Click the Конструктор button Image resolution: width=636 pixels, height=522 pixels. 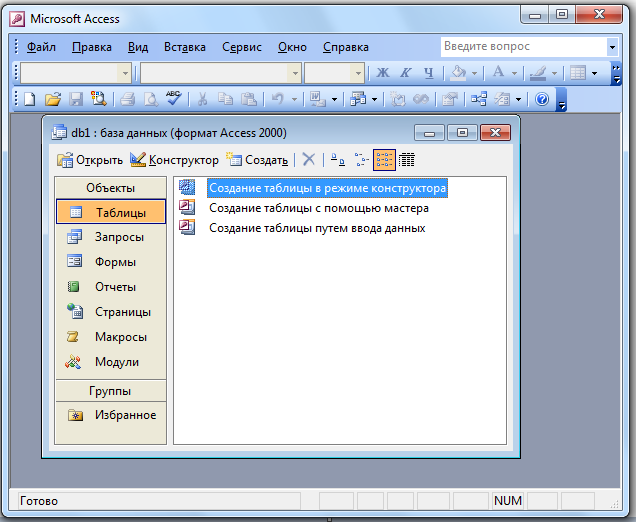[x=174, y=160]
